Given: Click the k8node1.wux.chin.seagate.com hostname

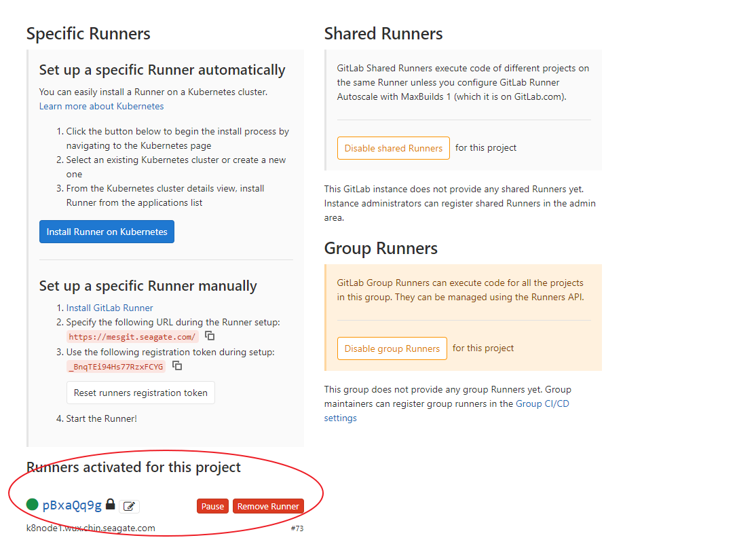Looking at the screenshot, I should click(x=90, y=528).
